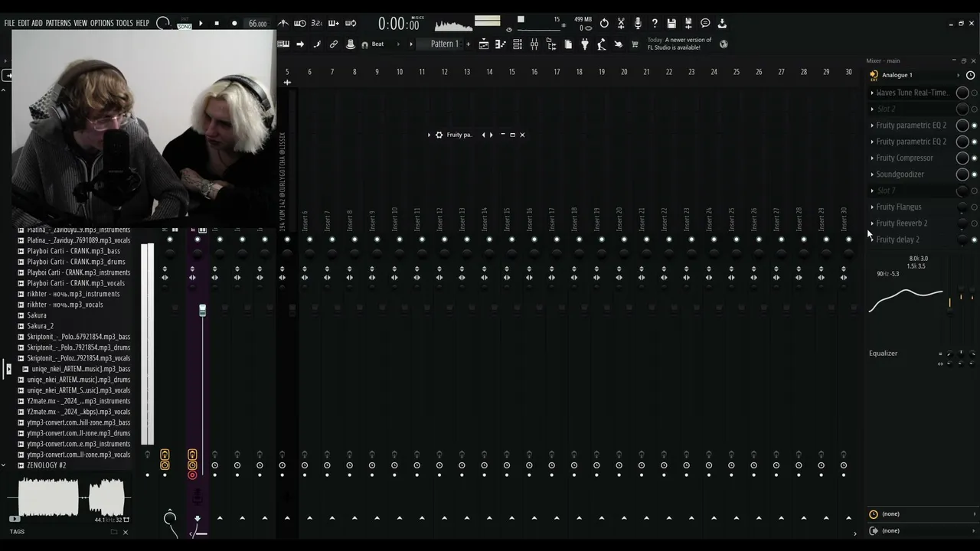Click the scissors icon in top toolbar
Viewport: 980px width, 551px height.
(621, 24)
